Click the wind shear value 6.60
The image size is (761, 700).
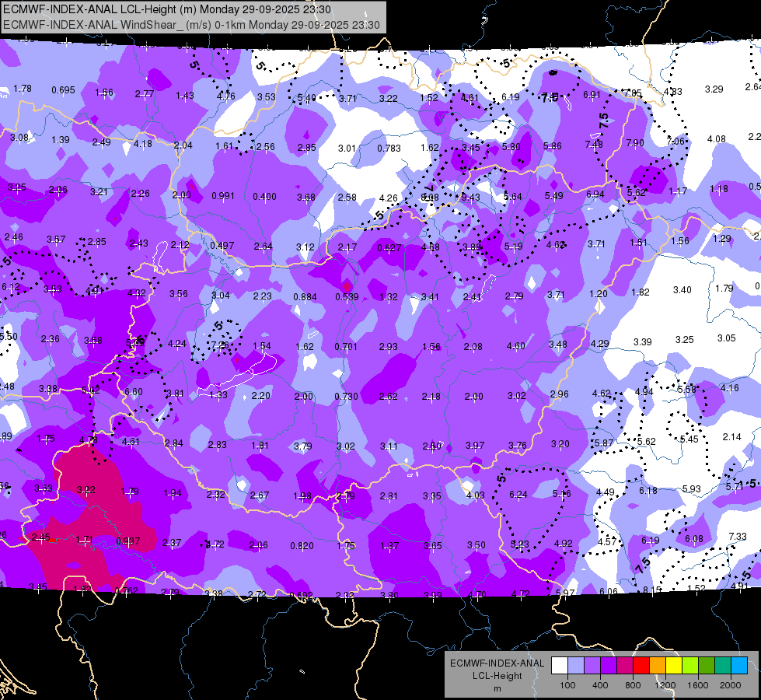tap(134, 391)
